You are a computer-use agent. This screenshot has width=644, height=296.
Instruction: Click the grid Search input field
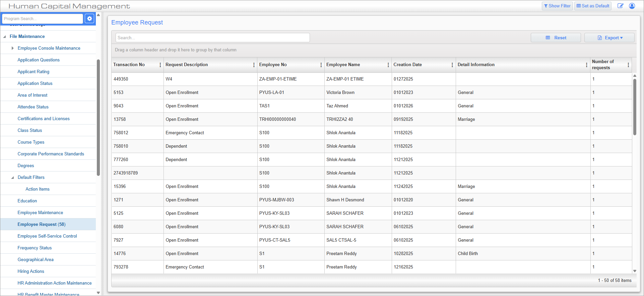[213, 38]
